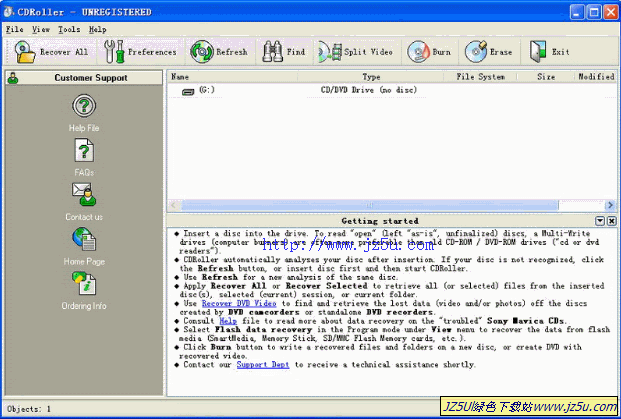
Task: Open Preferences from the toolbar
Action: coord(140,52)
